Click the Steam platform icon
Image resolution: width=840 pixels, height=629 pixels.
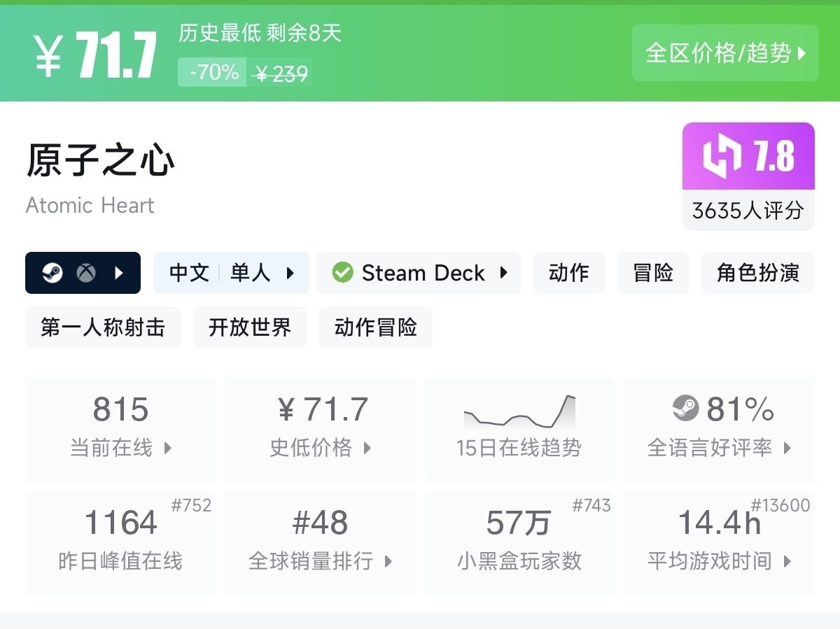52,273
